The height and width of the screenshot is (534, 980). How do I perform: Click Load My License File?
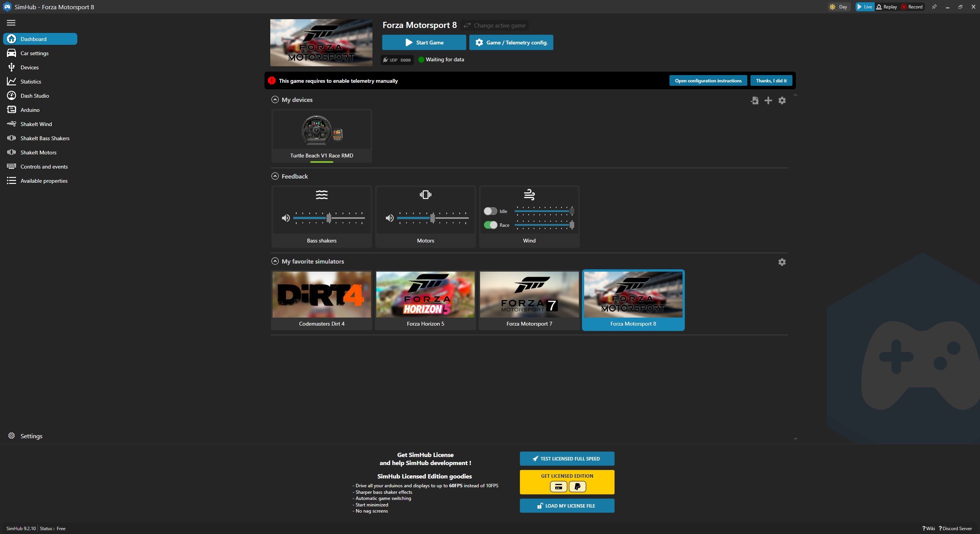567,506
